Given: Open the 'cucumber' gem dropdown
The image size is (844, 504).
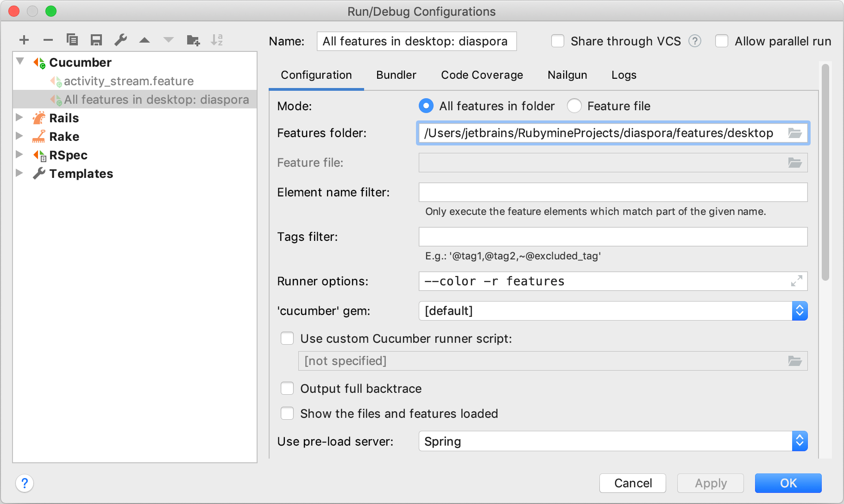Looking at the screenshot, I should [x=800, y=311].
